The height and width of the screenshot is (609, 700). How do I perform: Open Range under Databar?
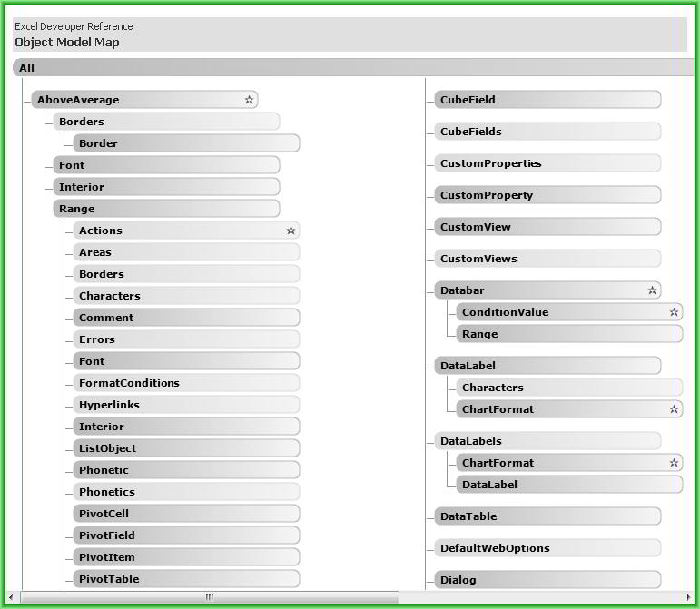[569, 334]
